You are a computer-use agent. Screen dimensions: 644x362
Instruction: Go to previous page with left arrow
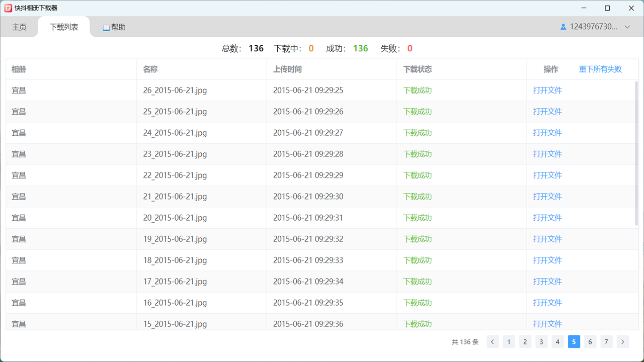(x=493, y=342)
